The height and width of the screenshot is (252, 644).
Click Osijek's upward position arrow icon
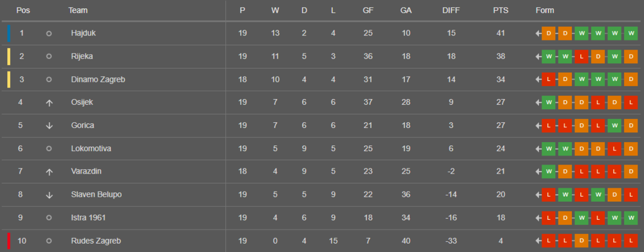coord(49,103)
